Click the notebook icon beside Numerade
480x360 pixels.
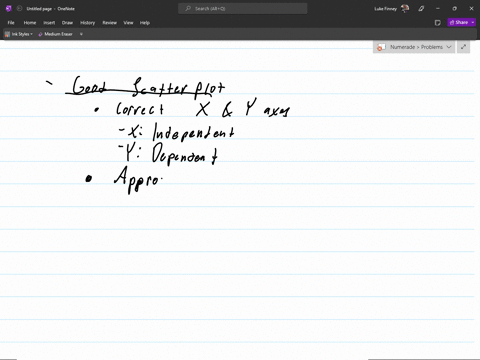pyautogui.click(x=381, y=47)
